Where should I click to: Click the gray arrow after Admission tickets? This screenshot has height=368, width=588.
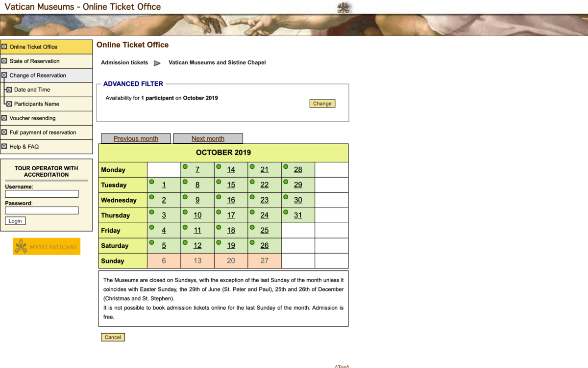[157, 63]
